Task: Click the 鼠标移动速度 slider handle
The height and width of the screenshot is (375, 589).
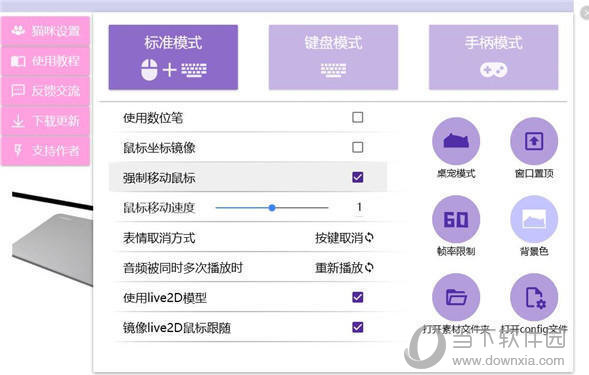Action: [x=272, y=207]
